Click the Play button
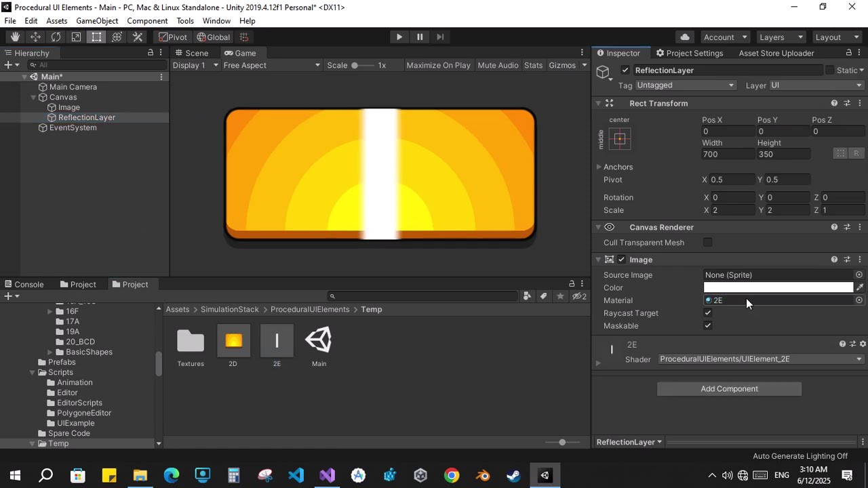 [399, 37]
